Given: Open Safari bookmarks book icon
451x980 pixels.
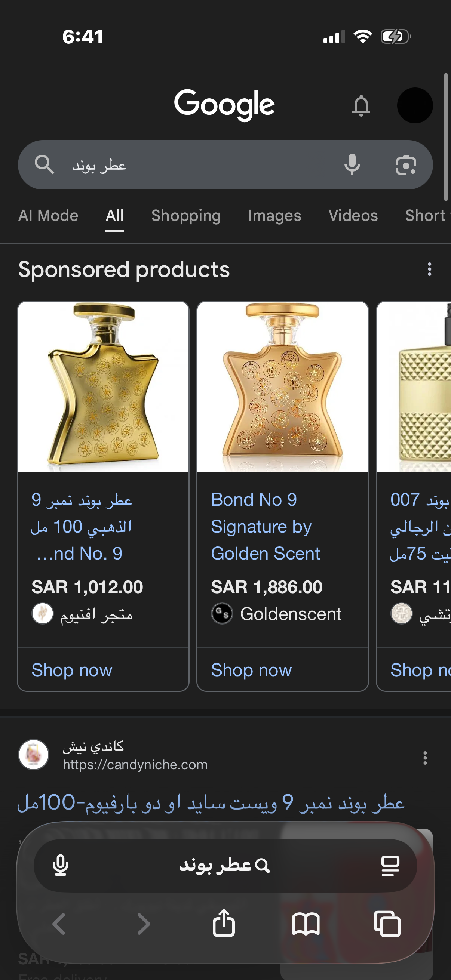Looking at the screenshot, I should [306, 924].
